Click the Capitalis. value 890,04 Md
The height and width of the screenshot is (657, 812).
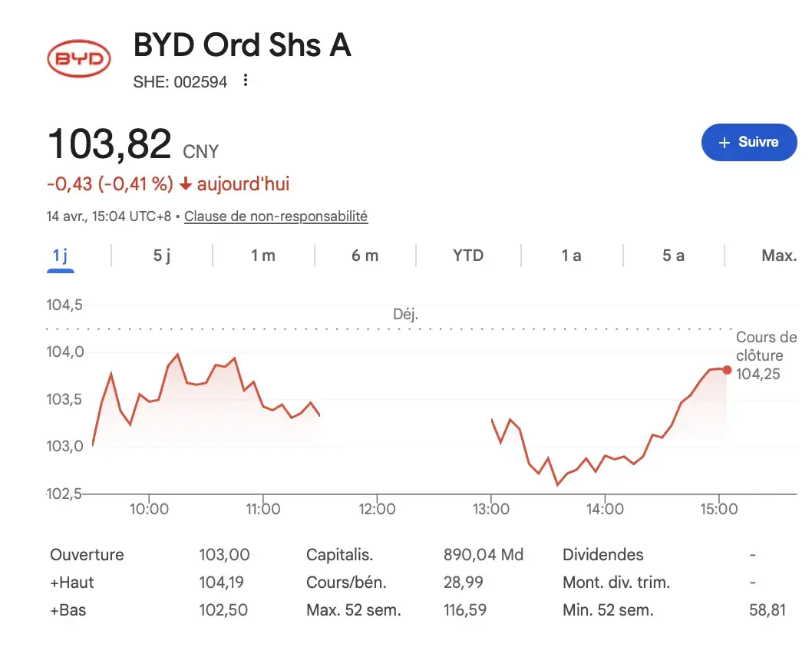tap(485, 554)
